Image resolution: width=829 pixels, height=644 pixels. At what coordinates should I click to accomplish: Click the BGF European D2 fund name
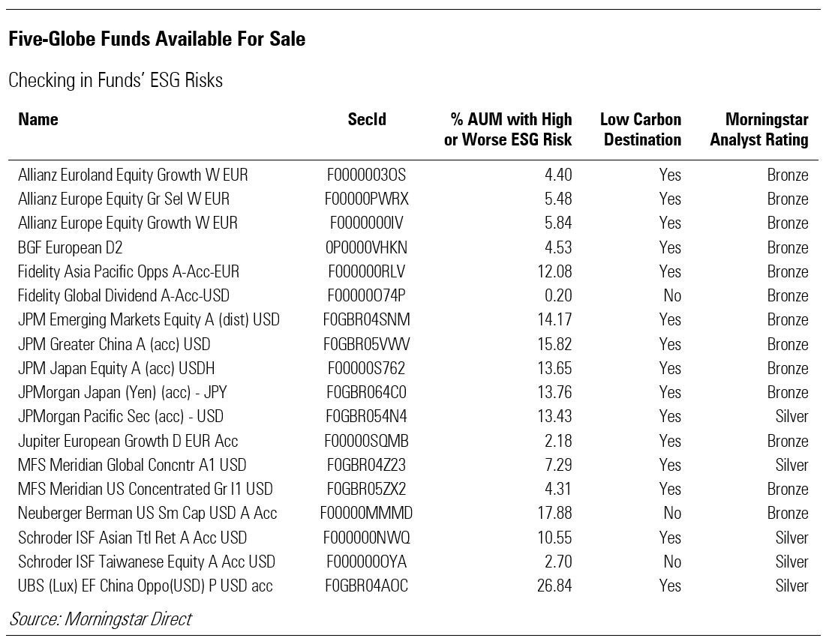[x=71, y=247]
